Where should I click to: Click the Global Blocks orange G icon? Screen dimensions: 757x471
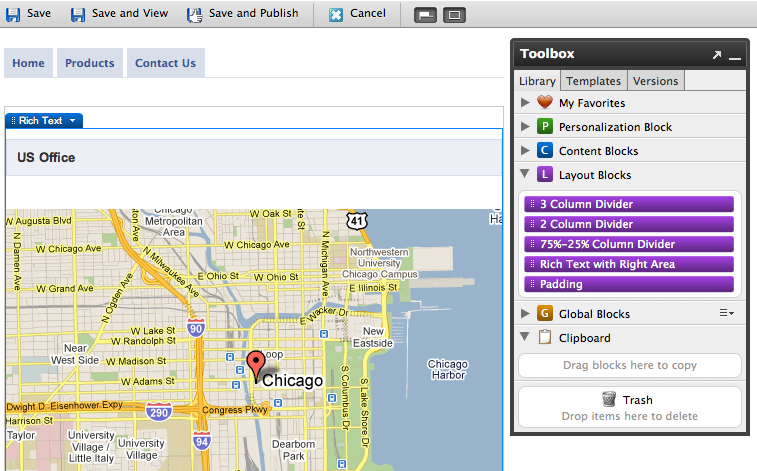pos(545,314)
